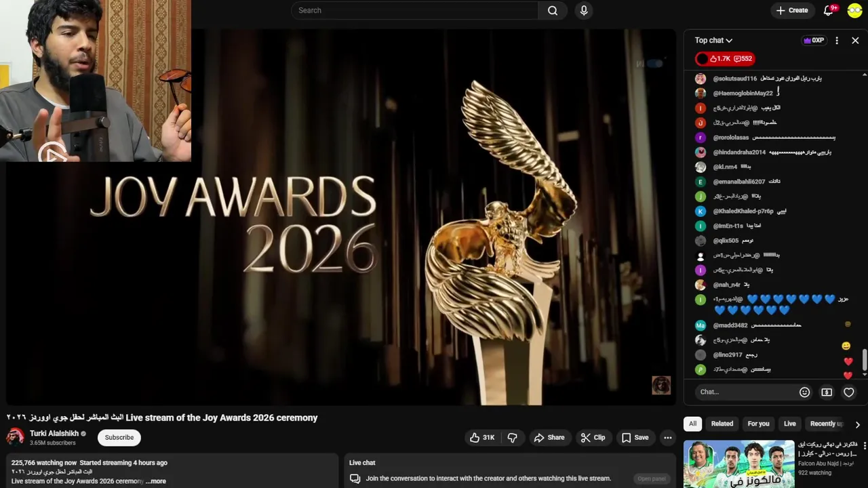The width and height of the screenshot is (868, 488).
Task: Show more filter chips with right arrow
Action: 857,424
